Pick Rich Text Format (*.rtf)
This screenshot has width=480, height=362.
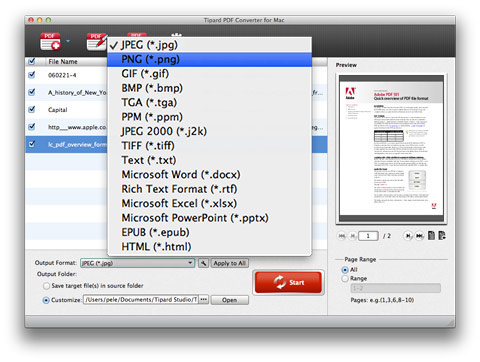209,189
